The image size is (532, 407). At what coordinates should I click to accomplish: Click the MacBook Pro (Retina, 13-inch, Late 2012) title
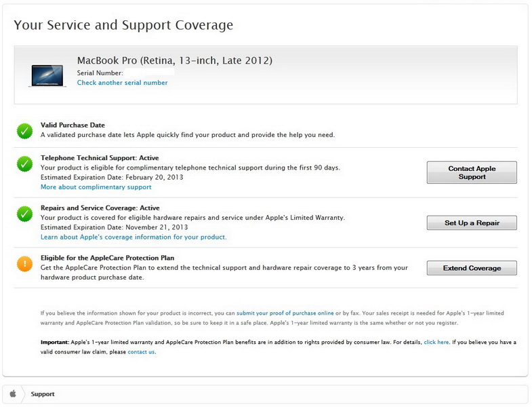(174, 60)
